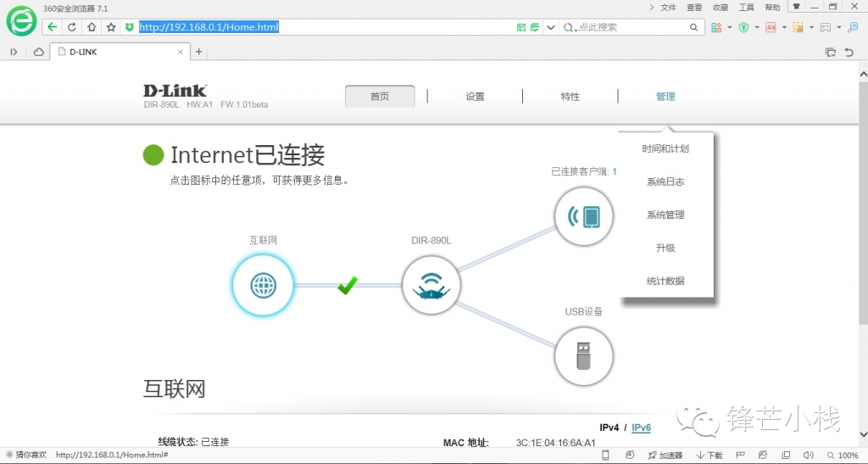The image size is (868, 464).
Task: Click the USB device icon
Action: [584, 356]
